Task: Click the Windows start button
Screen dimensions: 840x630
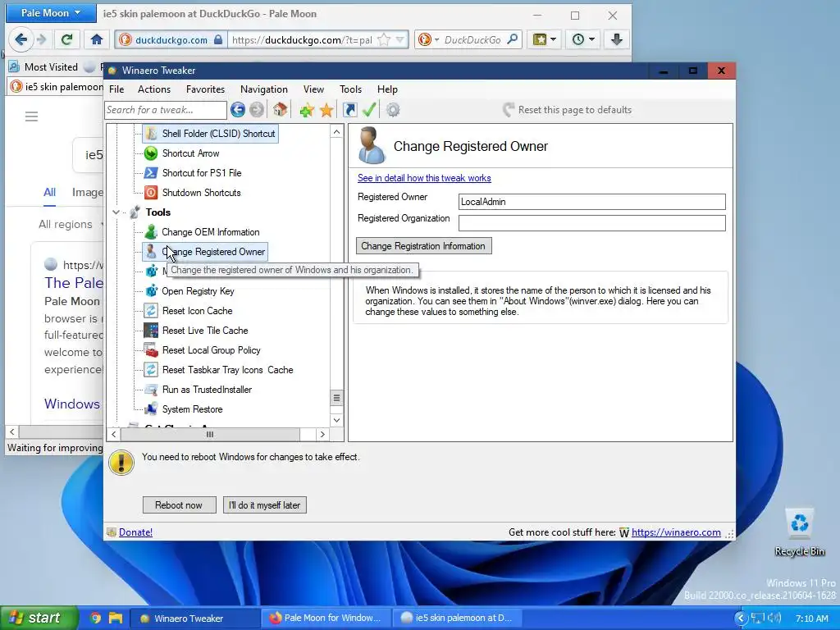Action: 39,618
